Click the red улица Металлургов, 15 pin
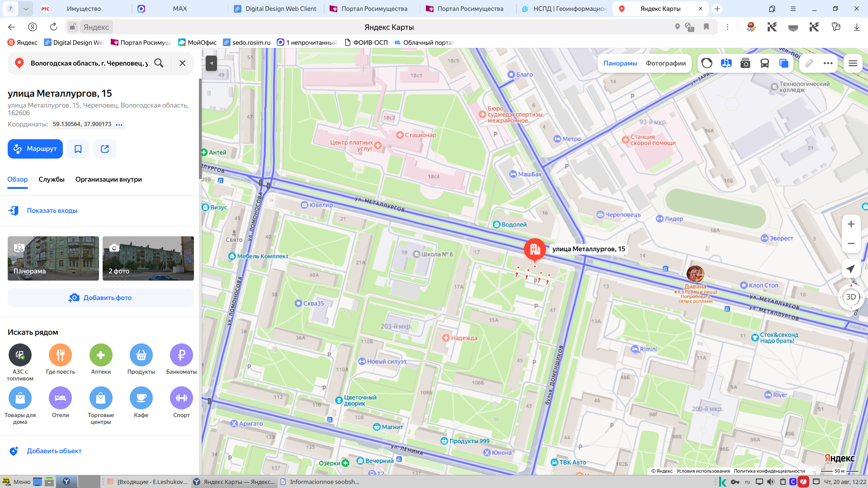This screenshot has width=868, height=488. 535,250
